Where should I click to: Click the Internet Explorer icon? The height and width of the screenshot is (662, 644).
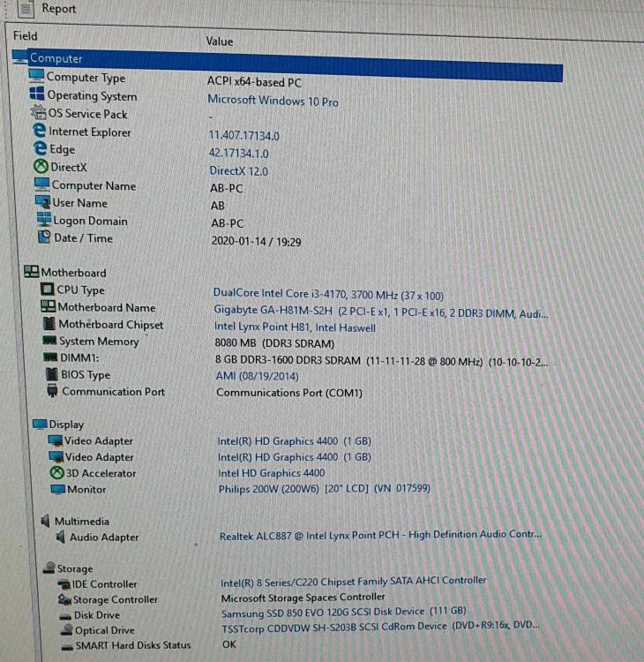point(39,130)
